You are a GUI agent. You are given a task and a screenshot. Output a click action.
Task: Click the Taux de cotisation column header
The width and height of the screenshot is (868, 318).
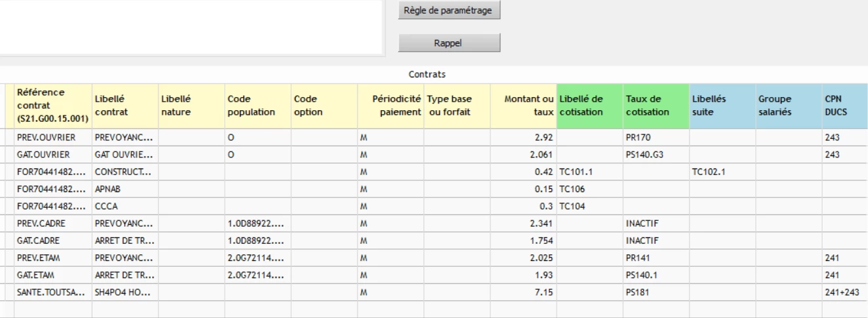pyautogui.click(x=656, y=106)
